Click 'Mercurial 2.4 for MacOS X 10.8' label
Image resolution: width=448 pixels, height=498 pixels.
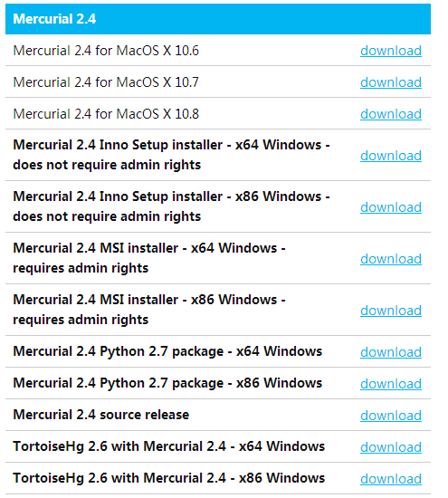tap(106, 114)
